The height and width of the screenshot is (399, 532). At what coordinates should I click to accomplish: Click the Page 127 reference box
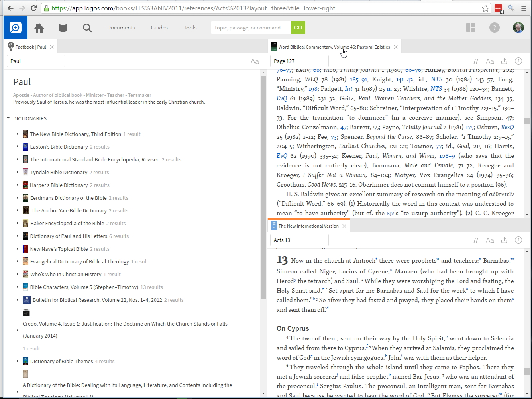(299, 61)
